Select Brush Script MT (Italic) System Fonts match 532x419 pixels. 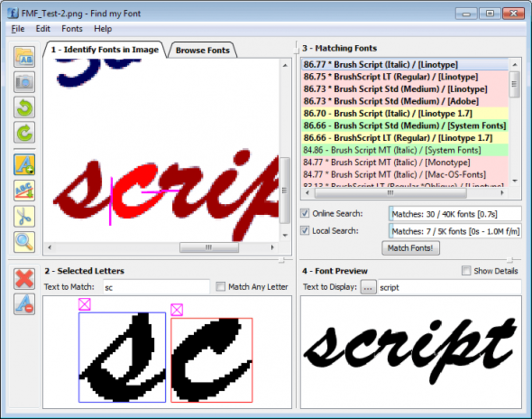click(x=404, y=150)
